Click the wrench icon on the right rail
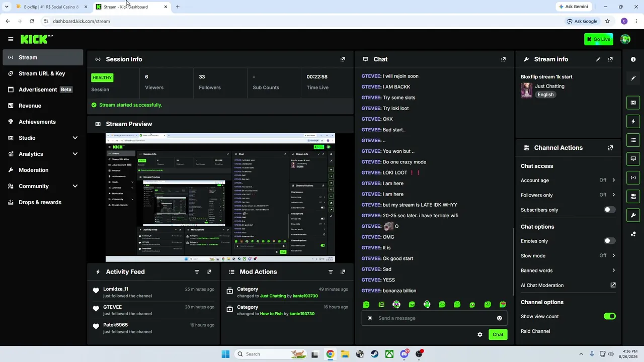644x362 pixels. pos(633,215)
